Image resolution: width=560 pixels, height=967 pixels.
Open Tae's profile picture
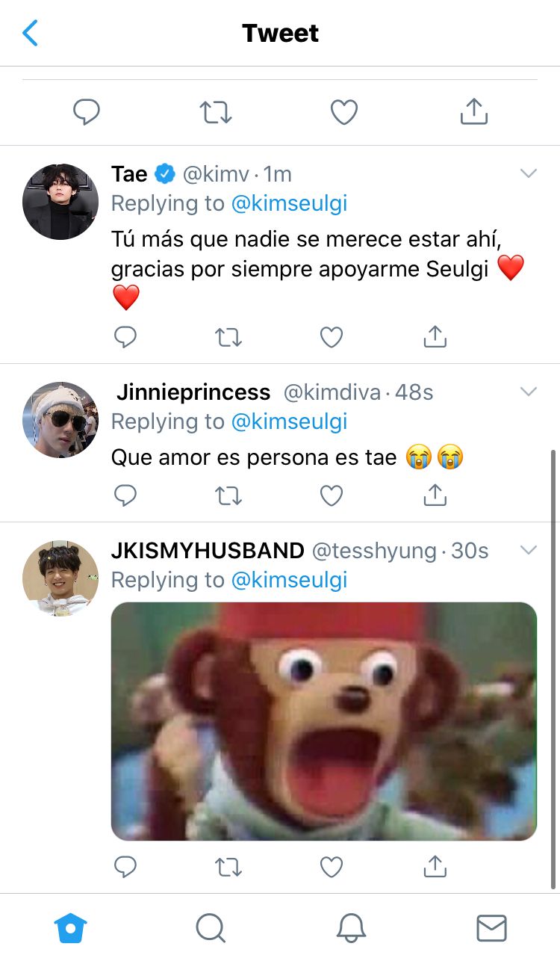point(60,202)
